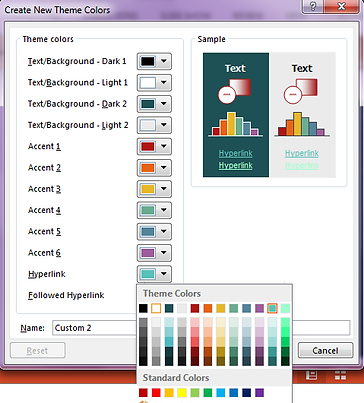Choose purple in Standard Colors
This screenshot has width=364, height=403.
coord(259,393)
